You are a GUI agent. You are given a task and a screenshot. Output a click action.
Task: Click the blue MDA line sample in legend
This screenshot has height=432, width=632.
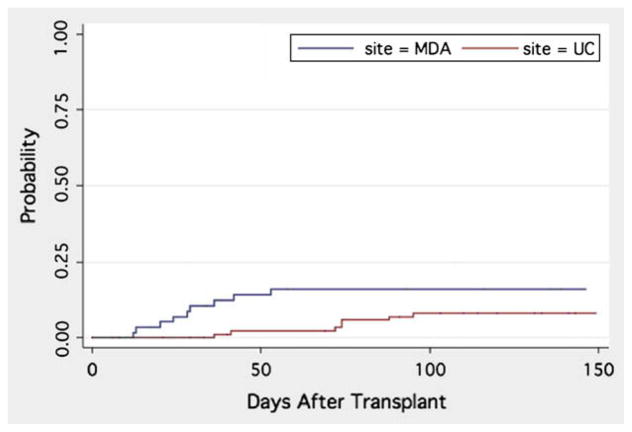tap(324, 50)
